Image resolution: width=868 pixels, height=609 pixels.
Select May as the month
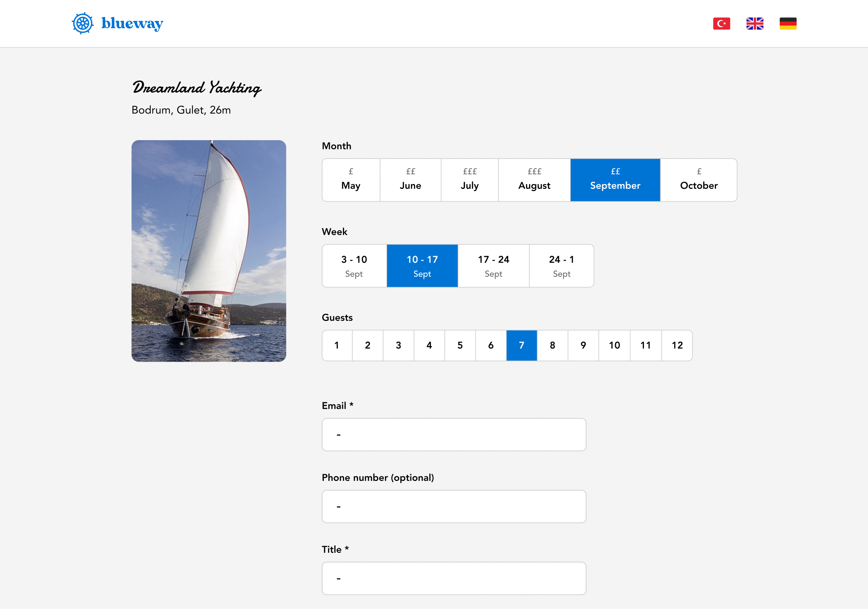point(351,180)
